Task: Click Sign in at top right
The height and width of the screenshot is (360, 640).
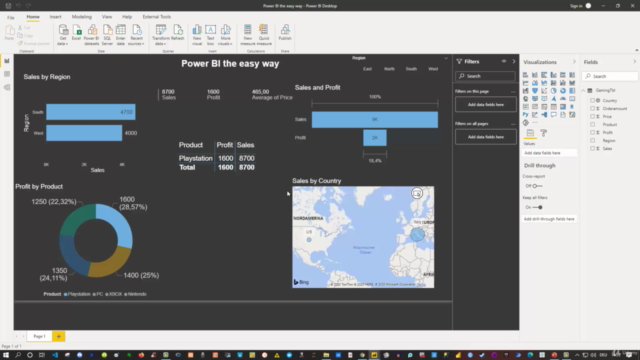Action: pos(576,6)
